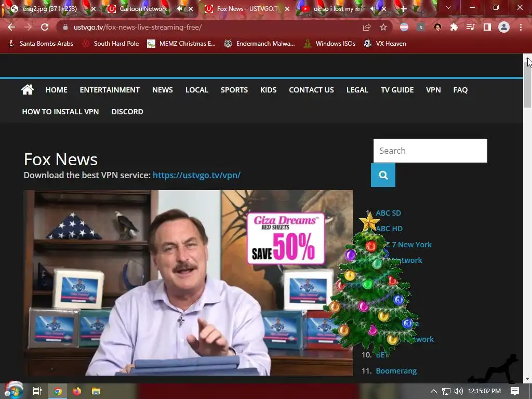This screenshot has width=532, height=399.
Task: Open the media control playlist icon
Action: tap(471, 27)
